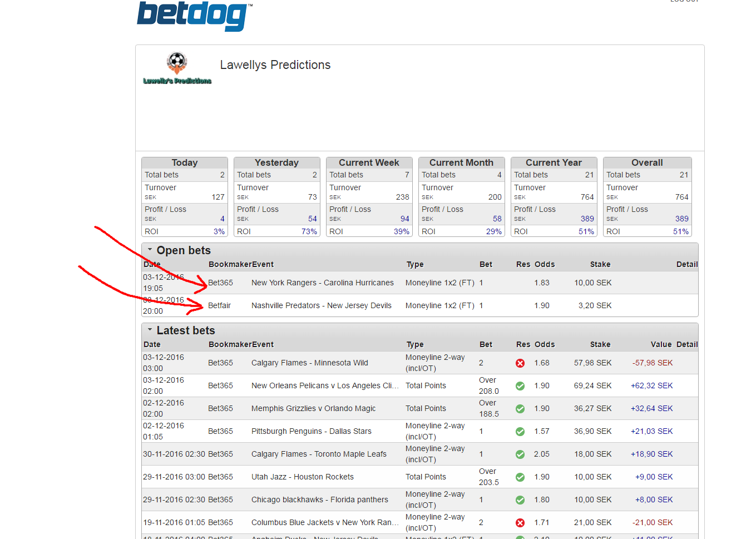This screenshot has width=756, height=539.
Task: Click the Betfair bookmaker in Open bets
Action: (x=219, y=305)
